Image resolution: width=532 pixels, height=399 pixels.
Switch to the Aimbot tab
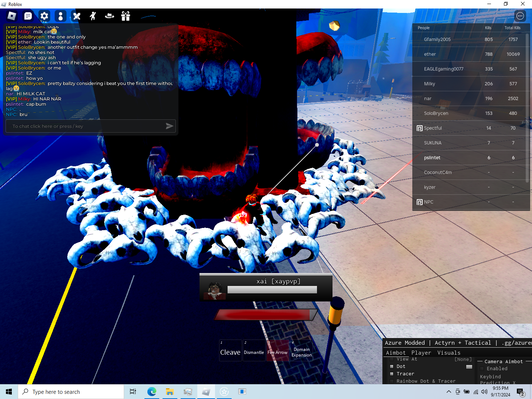(396, 353)
